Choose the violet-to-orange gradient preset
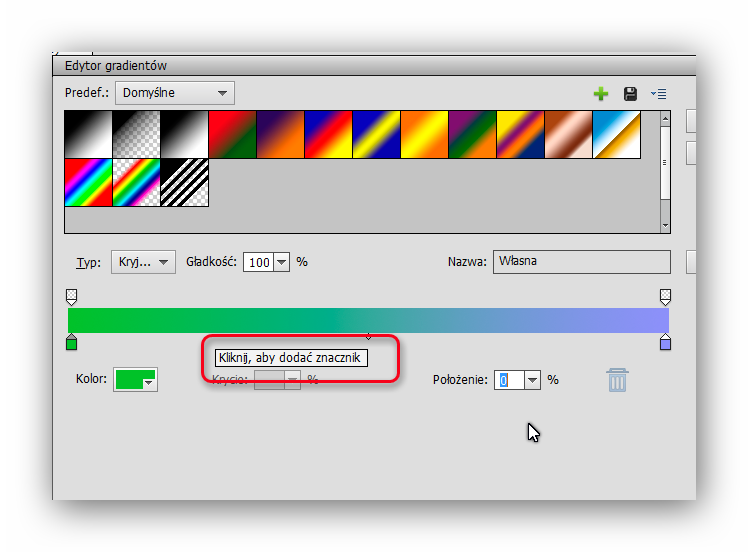Viewport: 748px width, 552px height. point(280,135)
